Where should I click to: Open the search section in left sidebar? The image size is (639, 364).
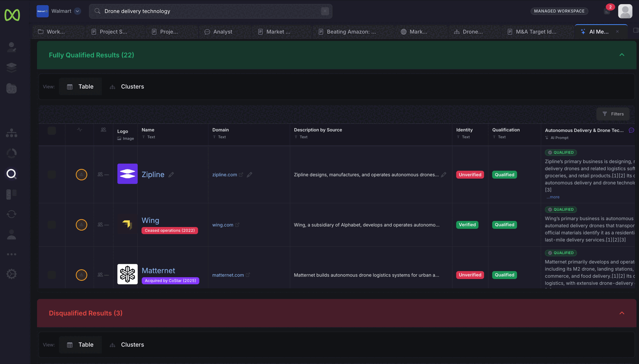tap(12, 174)
